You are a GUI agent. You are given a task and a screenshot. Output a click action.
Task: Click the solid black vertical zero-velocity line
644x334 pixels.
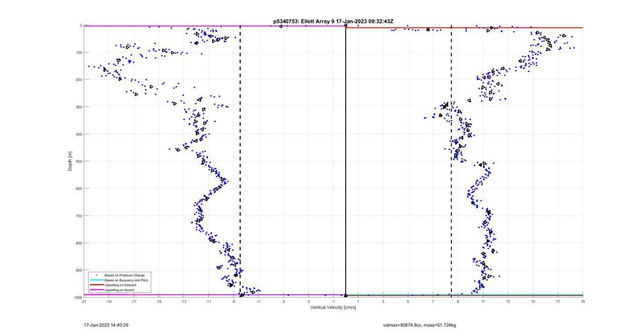[346, 161]
